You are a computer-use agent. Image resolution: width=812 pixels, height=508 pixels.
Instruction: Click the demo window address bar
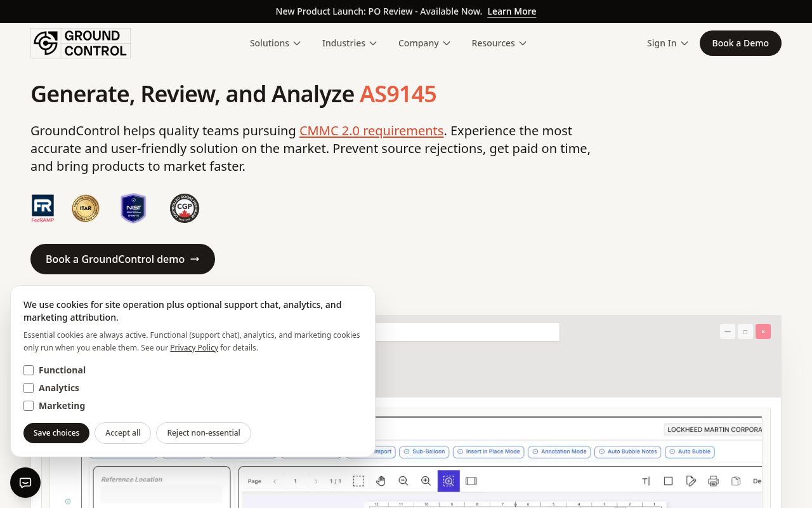point(467,331)
